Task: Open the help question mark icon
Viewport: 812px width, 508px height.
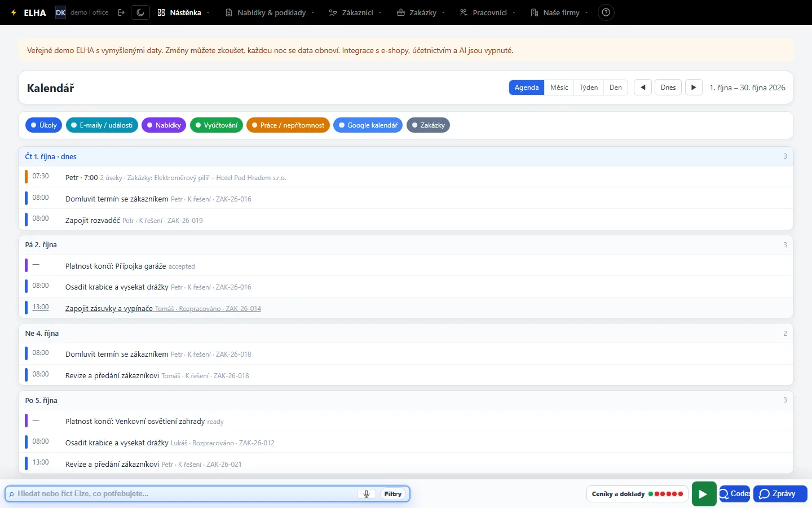Action: coord(606,12)
